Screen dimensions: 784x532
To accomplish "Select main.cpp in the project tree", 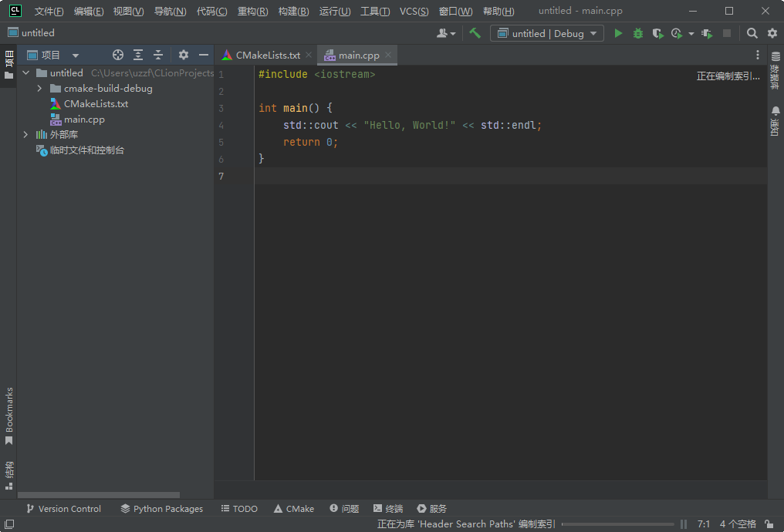I will coord(77,120).
